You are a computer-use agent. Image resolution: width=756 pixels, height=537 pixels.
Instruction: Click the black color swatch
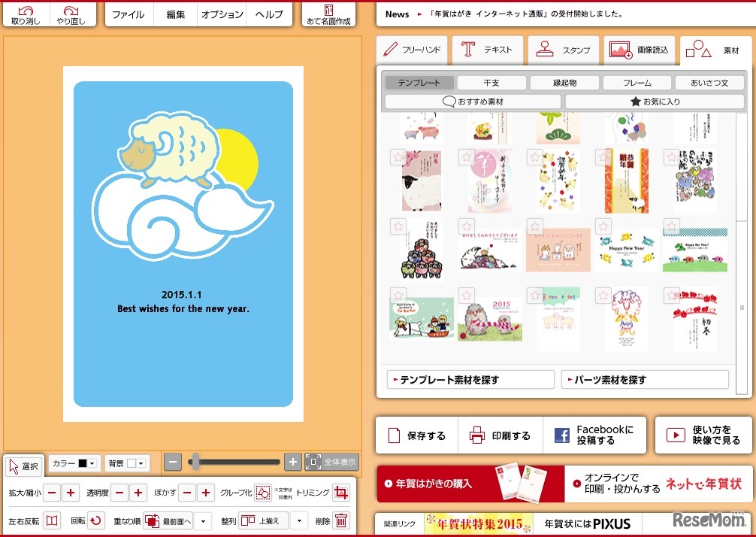(x=83, y=463)
